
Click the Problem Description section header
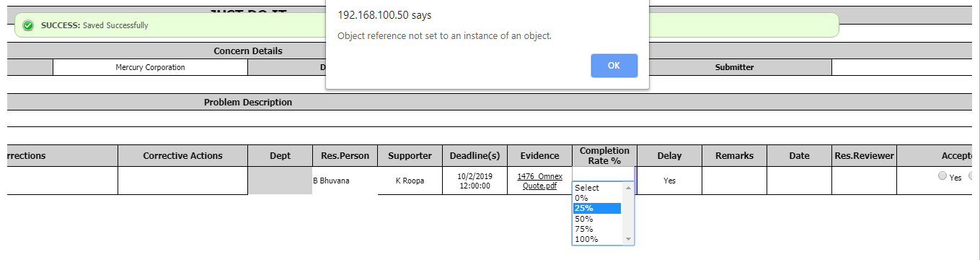coord(248,103)
